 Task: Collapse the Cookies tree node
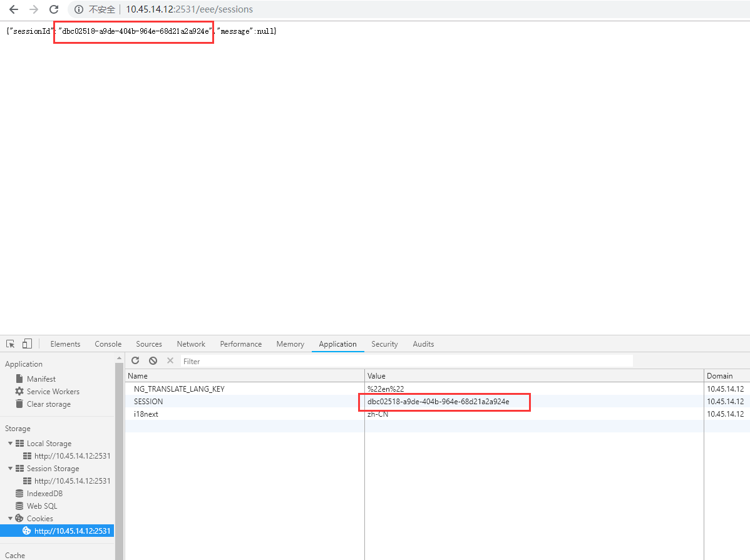tap(10, 518)
